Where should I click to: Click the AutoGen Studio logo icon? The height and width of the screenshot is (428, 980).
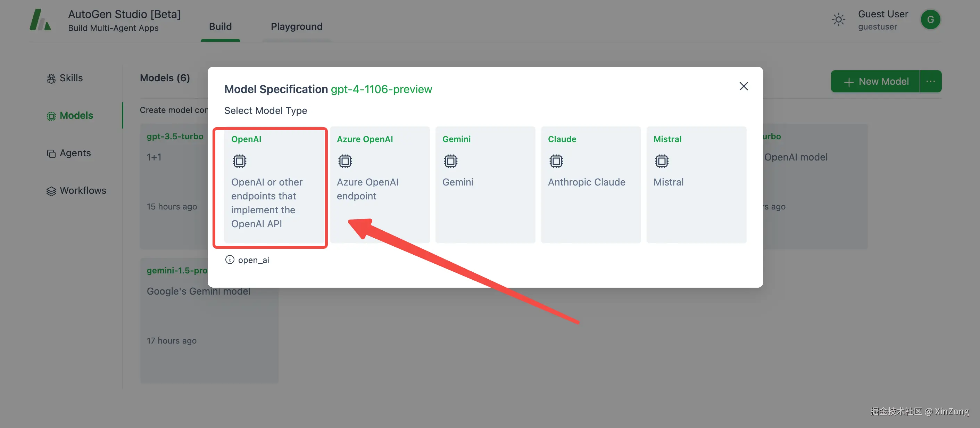(x=40, y=20)
